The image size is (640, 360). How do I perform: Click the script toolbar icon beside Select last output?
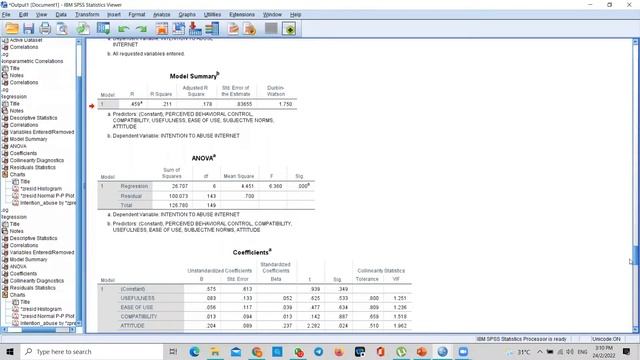pyautogui.click(x=250, y=29)
